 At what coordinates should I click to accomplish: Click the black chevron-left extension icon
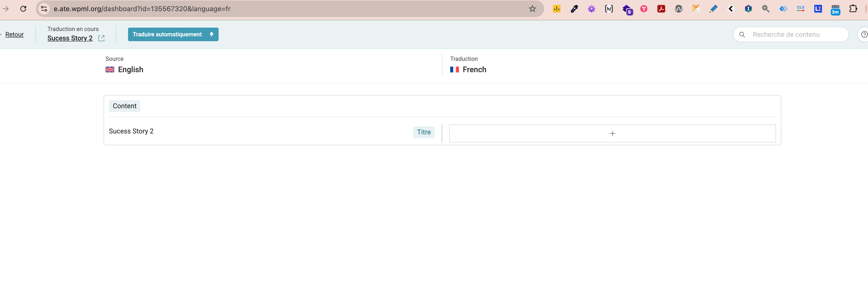click(x=731, y=9)
